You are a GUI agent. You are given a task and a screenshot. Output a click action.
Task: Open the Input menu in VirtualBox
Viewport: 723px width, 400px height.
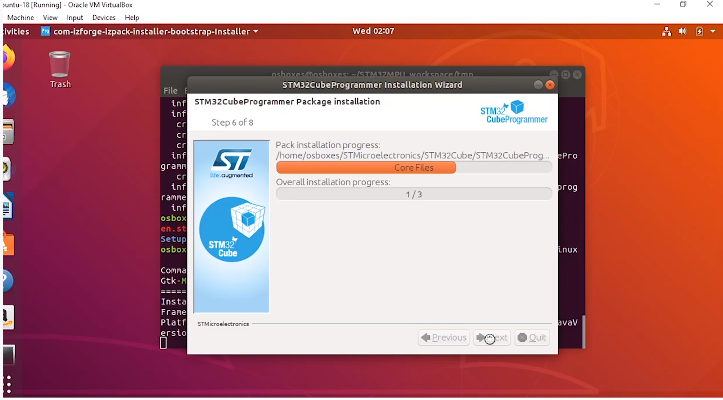(x=75, y=18)
